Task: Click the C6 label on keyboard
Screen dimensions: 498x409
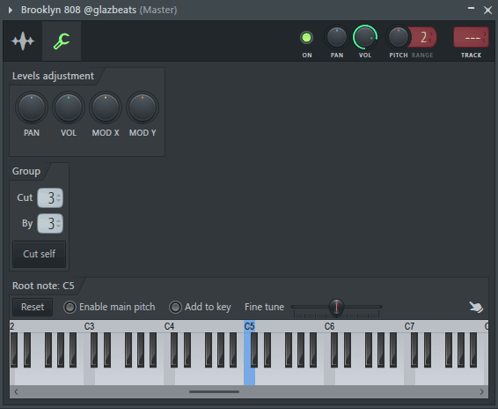Action: (x=329, y=326)
